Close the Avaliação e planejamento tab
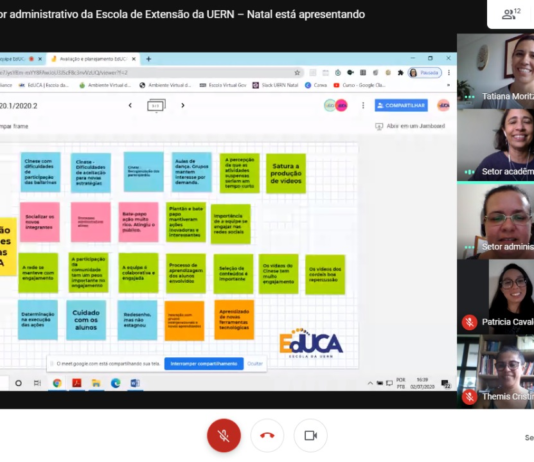Screen dimensions: 534x462 (134, 59)
